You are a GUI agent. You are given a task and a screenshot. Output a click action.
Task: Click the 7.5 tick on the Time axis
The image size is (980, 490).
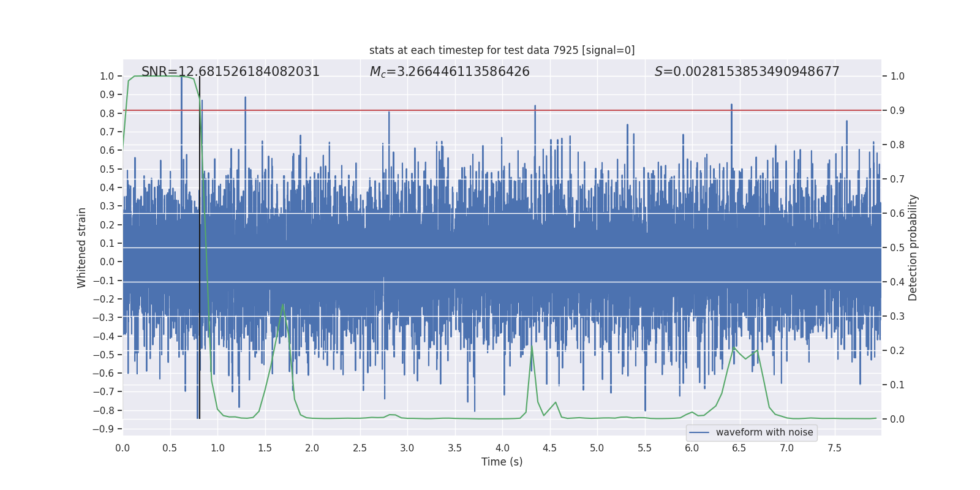[x=834, y=448]
